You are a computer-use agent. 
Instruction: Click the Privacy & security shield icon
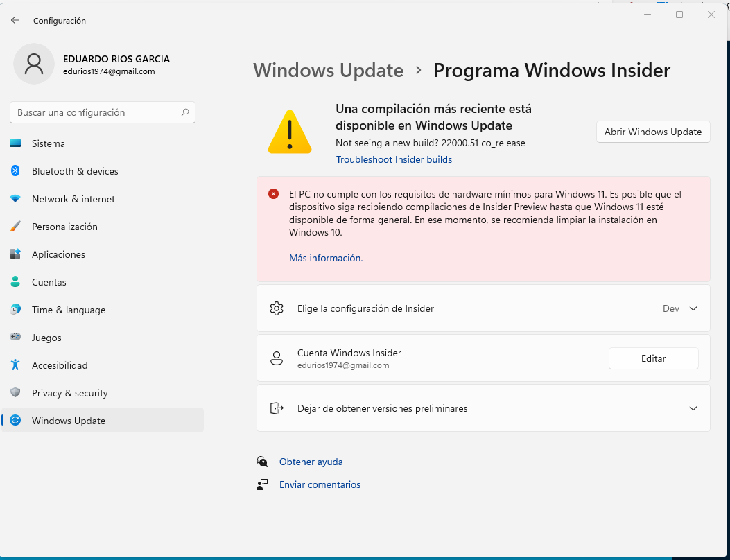[x=15, y=393]
